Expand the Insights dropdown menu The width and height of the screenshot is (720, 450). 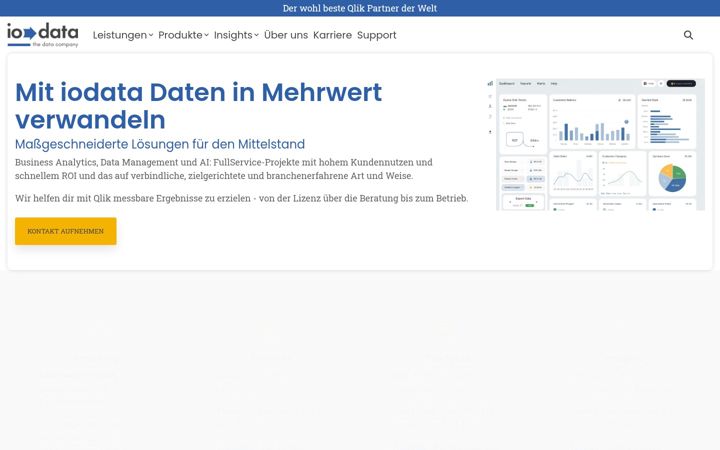point(236,35)
